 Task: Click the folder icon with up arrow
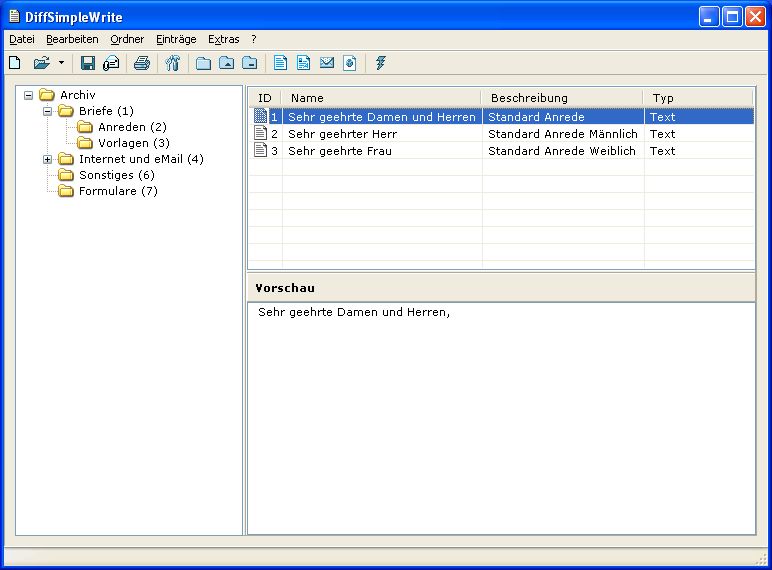(226, 63)
